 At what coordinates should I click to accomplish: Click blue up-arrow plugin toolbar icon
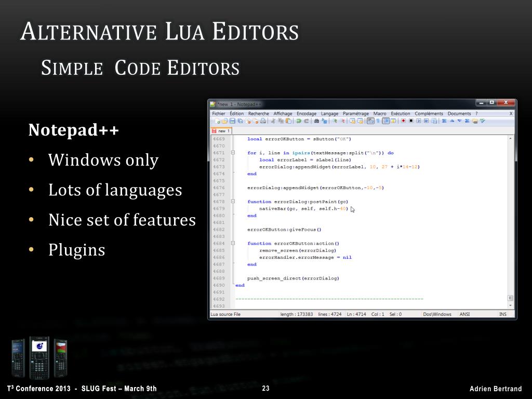point(452,121)
